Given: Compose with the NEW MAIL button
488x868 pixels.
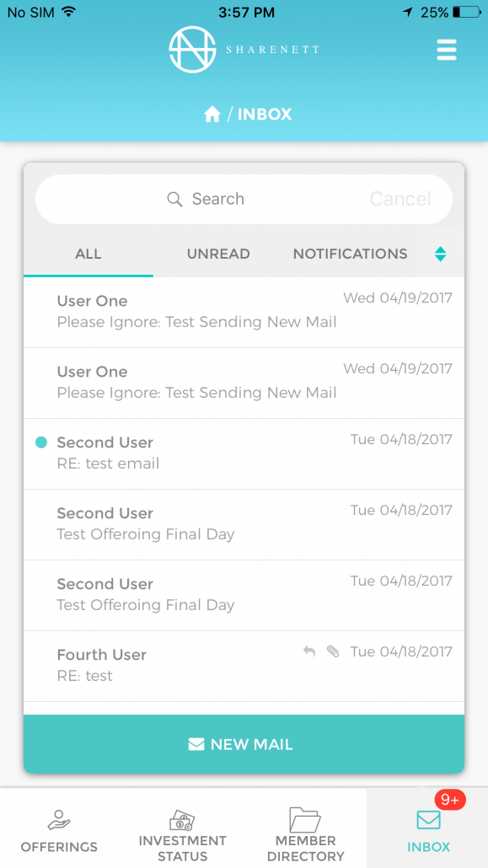Looking at the screenshot, I should point(244,744).
